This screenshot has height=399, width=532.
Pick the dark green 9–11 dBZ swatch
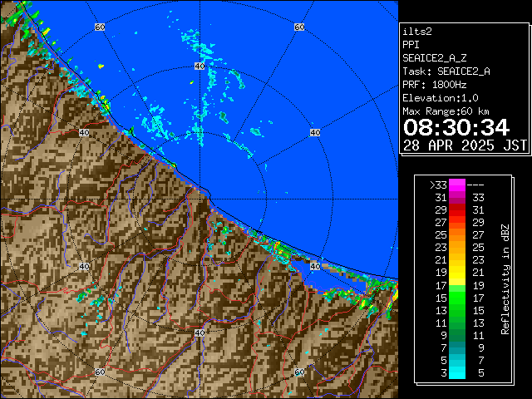(x=457, y=335)
